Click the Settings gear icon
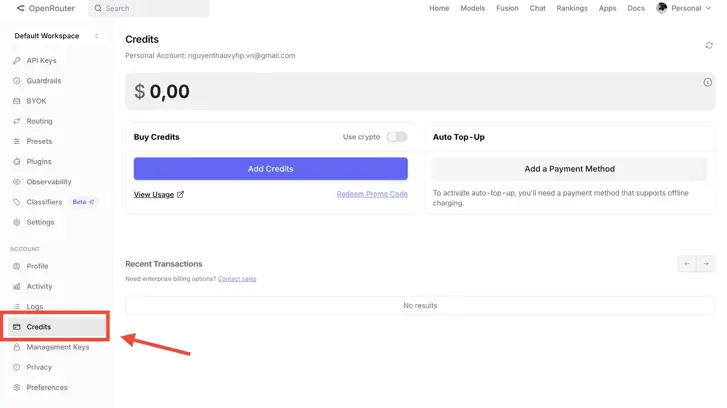The height and width of the screenshot is (408, 727). pyautogui.click(x=17, y=222)
